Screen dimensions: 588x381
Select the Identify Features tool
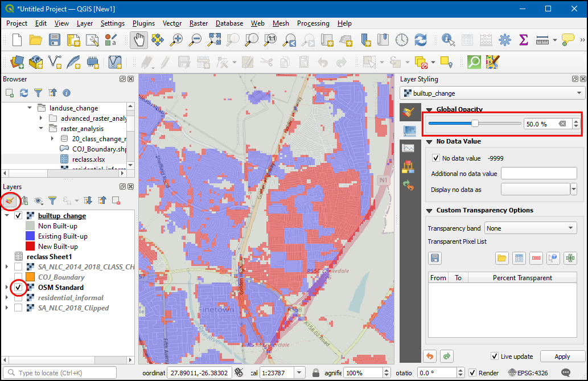(449, 40)
